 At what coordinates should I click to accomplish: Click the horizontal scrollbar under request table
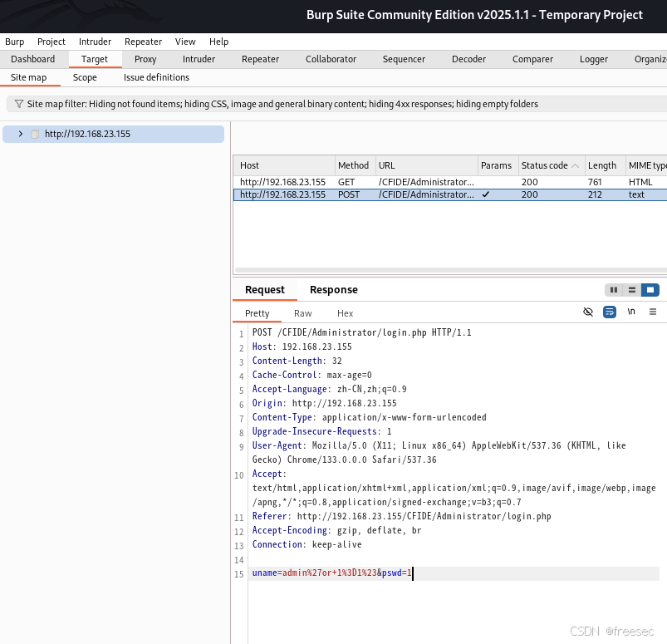click(x=450, y=270)
